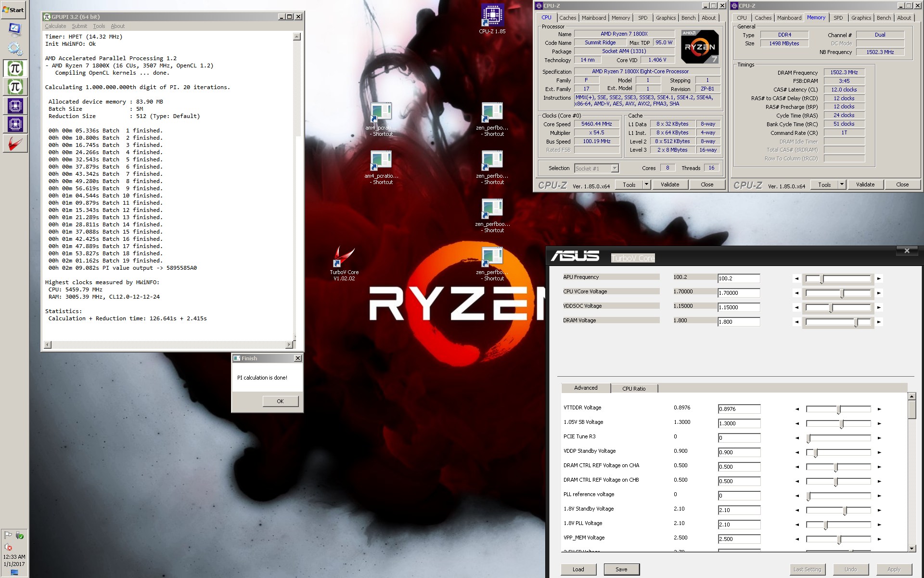
Task: Click the second CPU-Z chip taskbar icon
Action: click(x=15, y=125)
